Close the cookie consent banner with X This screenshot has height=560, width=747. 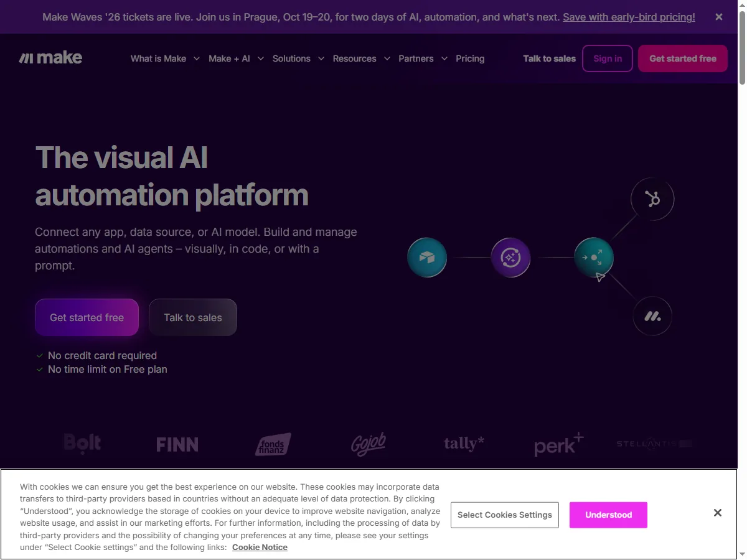[x=718, y=513]
